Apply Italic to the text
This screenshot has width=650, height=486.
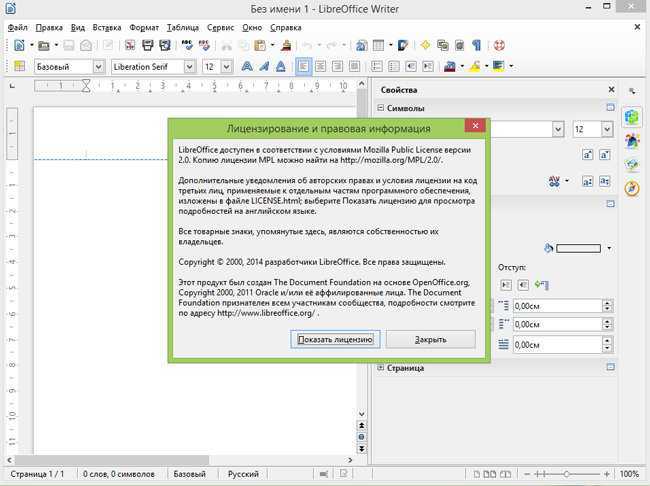pyautogui.click(x=264, y=66)
